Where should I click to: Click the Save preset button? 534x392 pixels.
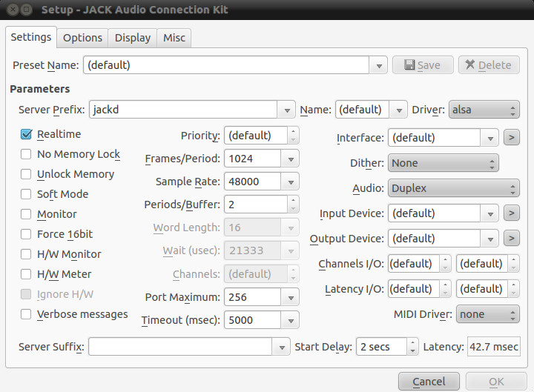(423, 65)
